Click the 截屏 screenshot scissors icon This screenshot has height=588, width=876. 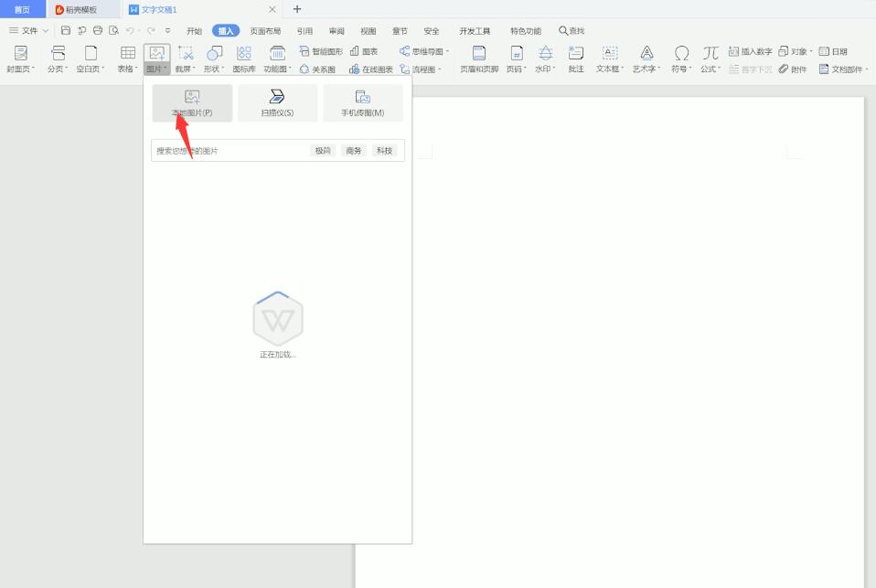pyautogui.click(x=186, y=53)
